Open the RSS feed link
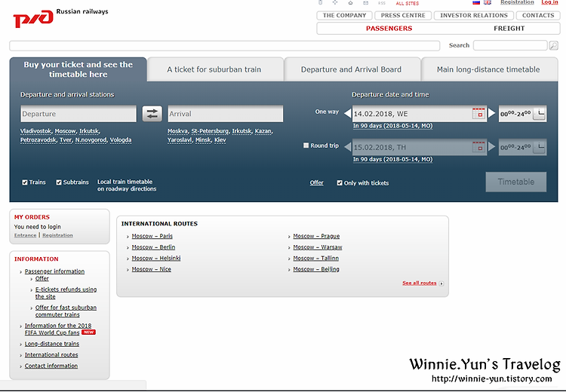The width and height of the screenshot is (566, 392). pyautogui.click(x=382, y=3)
